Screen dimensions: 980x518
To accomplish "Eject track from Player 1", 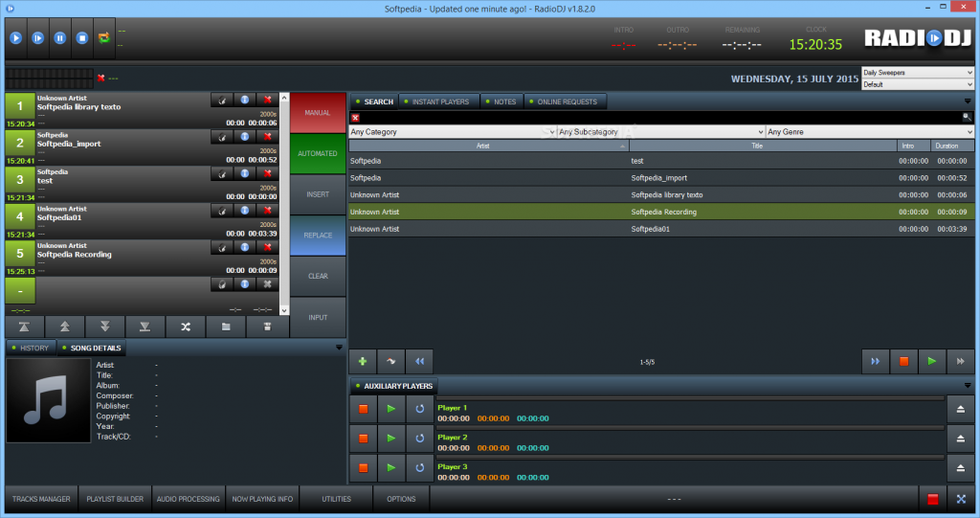I will pos(961,409).
